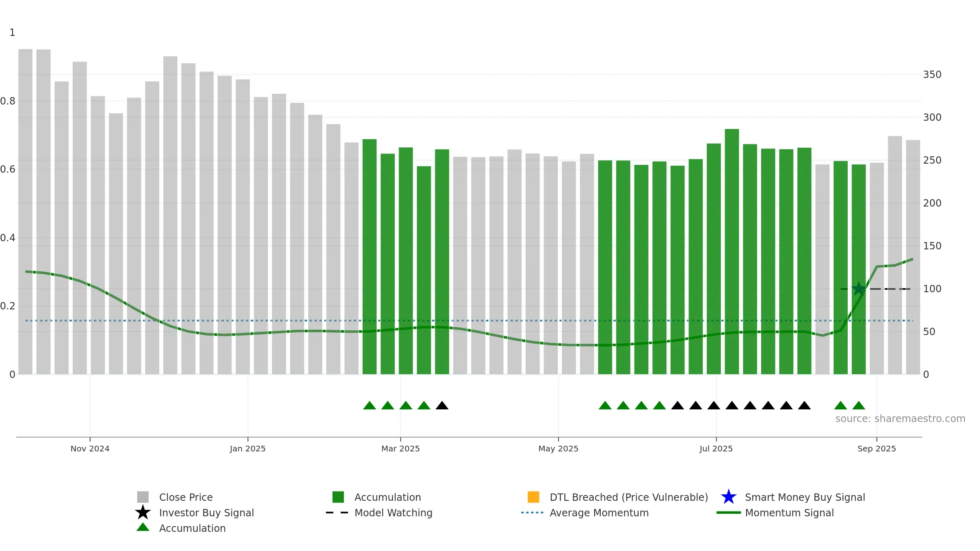Click the green Accumulation triangle legend icon

[x=143, y=527]
